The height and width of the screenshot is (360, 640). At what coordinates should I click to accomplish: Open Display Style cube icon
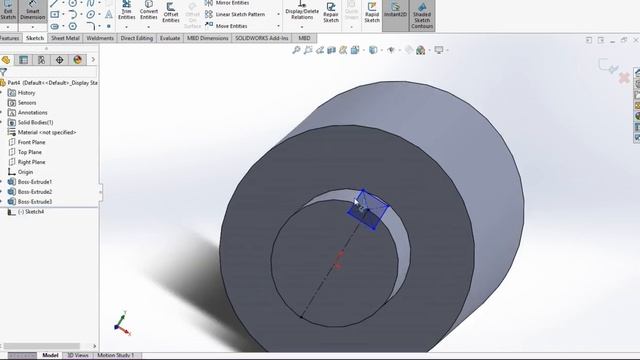pyautogui.click(x=373, y=50)
